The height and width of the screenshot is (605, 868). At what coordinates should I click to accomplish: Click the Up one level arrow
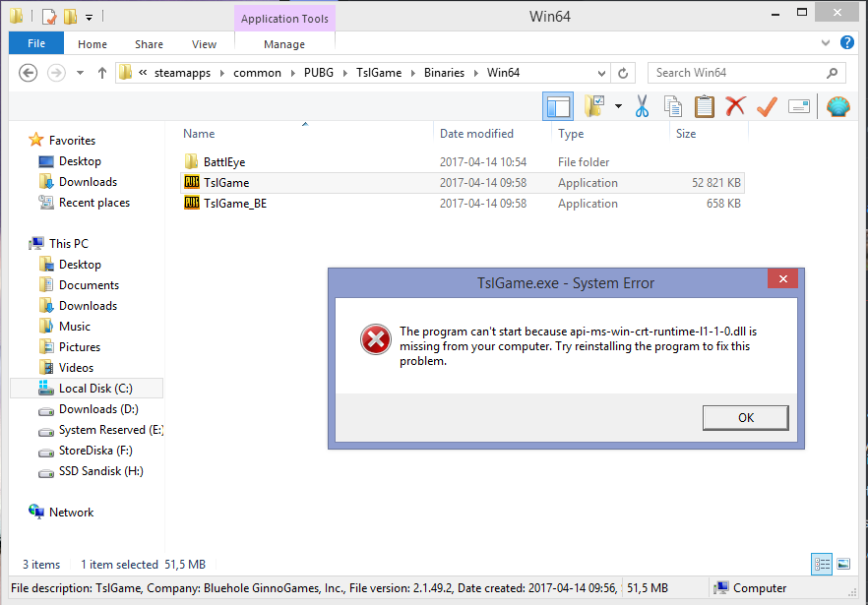(x=102, y=73)
